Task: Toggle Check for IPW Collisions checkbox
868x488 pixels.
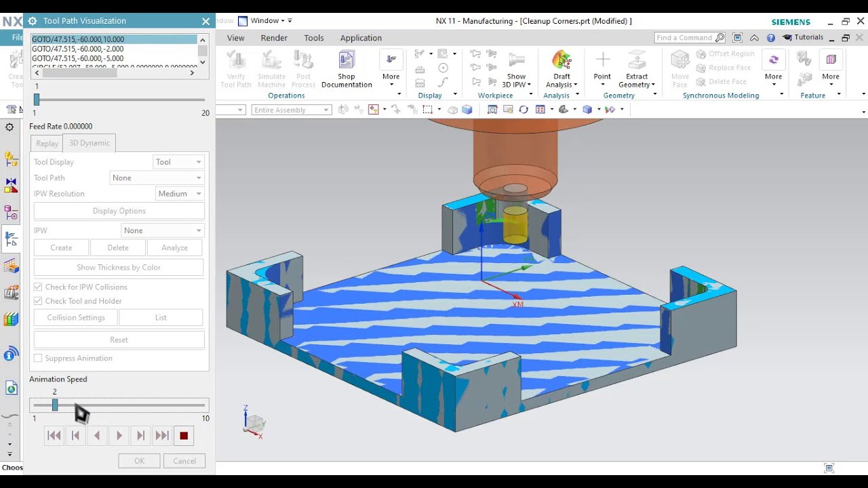Action: click(38, 287)
